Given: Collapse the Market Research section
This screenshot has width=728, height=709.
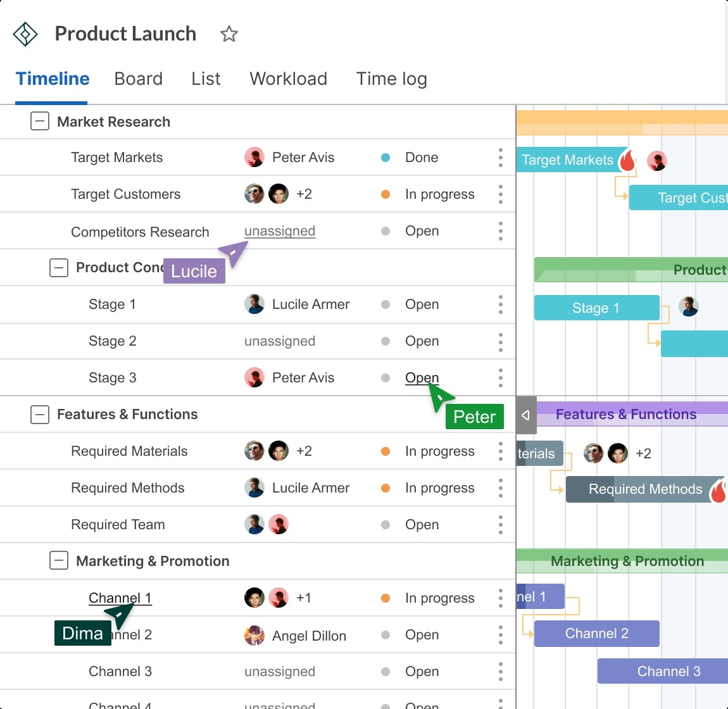Looking at the screenshot, I should pos(39,121).
